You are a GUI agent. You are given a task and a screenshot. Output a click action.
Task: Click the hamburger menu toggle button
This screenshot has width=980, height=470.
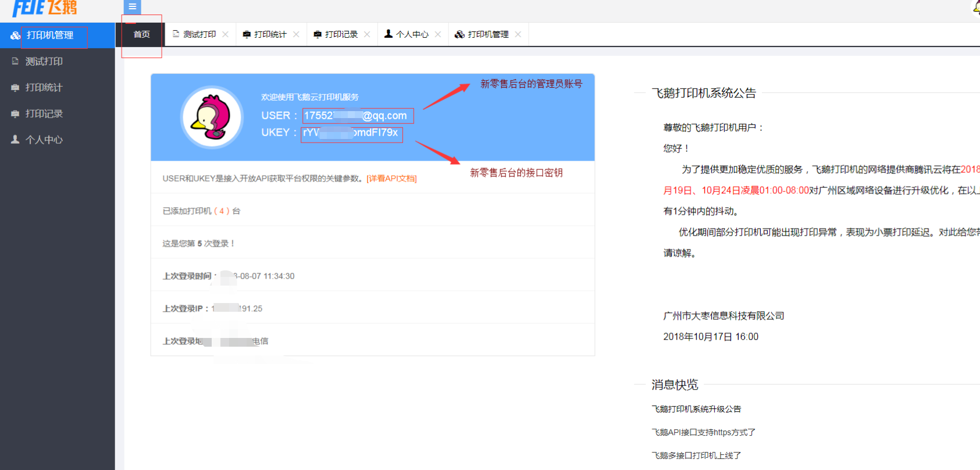click(132, 7)
